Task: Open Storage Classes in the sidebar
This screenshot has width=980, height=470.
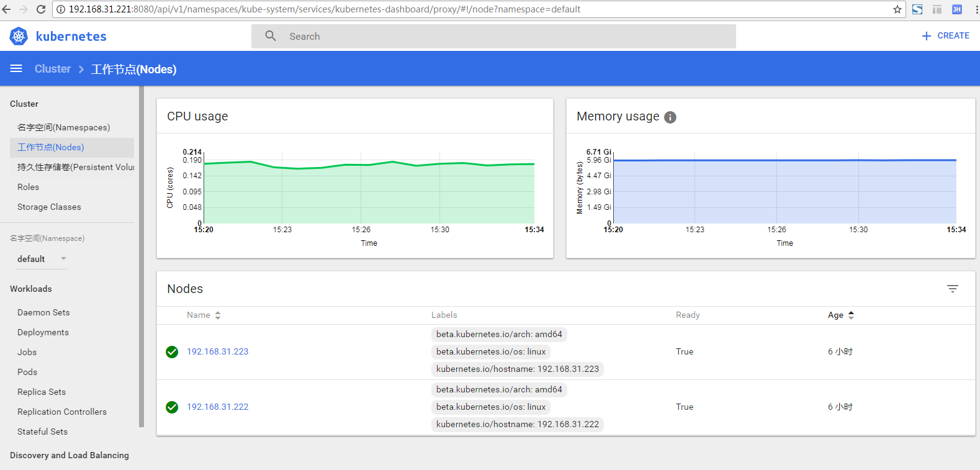Action: click(x=49, y=207)
